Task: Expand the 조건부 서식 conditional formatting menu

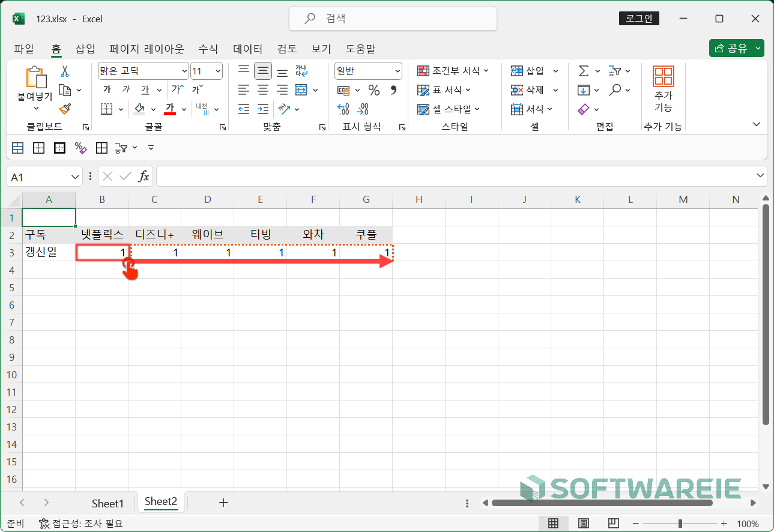Action: click(453, 71)
